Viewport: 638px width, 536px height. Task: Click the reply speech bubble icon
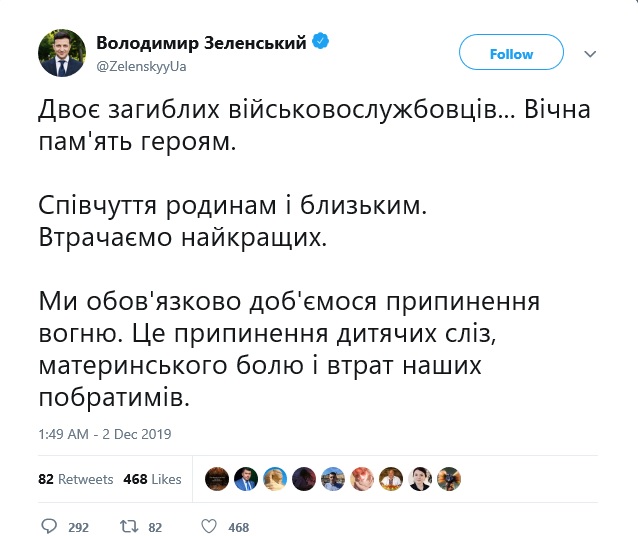point(50,526)
